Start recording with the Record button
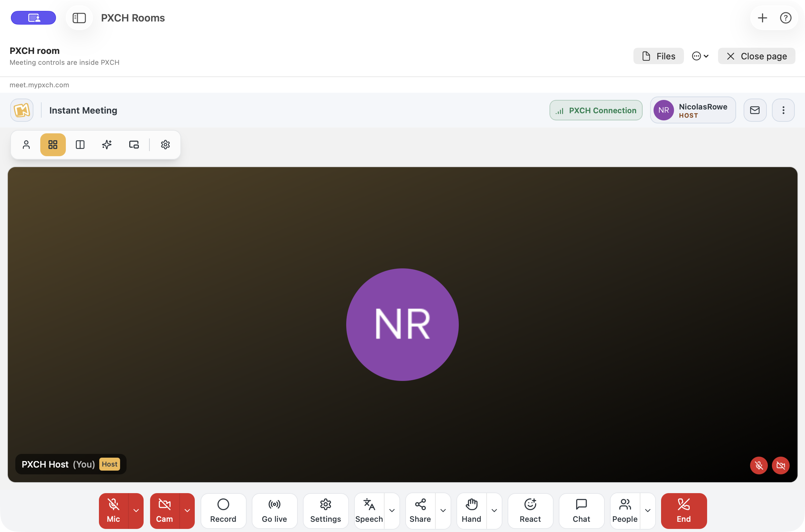The image size is (805, 532). click(223, 511)
